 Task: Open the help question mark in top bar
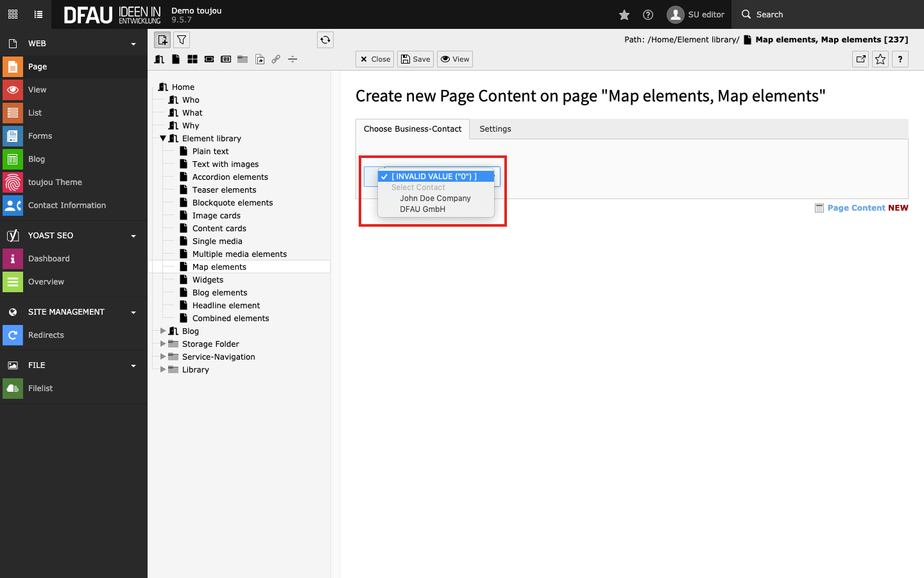[648, 15]
